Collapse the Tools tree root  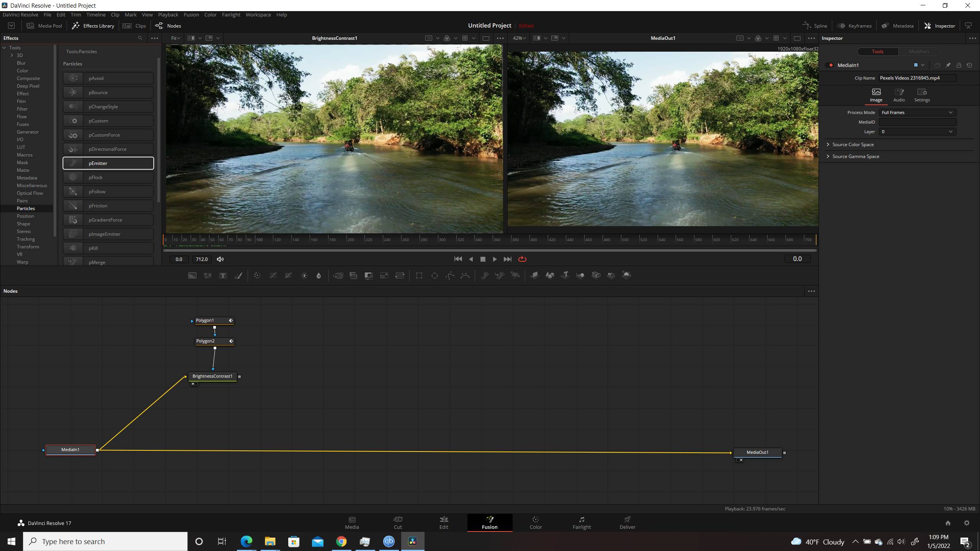pos(5,48)
